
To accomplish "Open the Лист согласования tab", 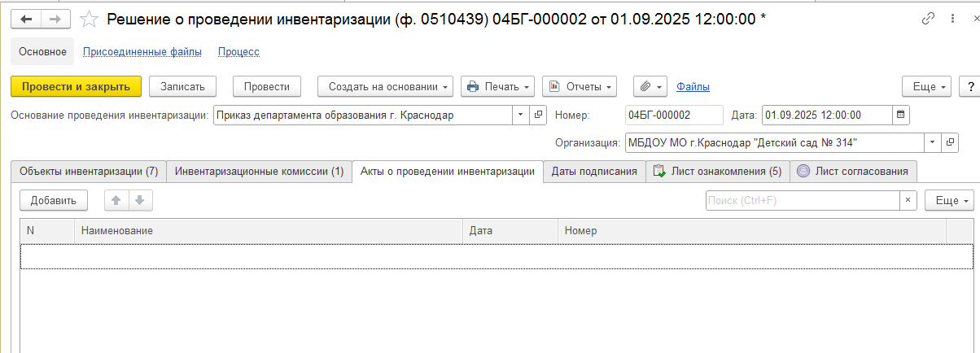I will (854, 172).
